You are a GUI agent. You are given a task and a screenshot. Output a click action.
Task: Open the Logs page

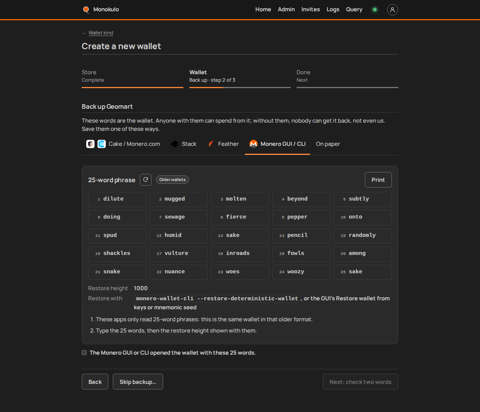[333, 9]
